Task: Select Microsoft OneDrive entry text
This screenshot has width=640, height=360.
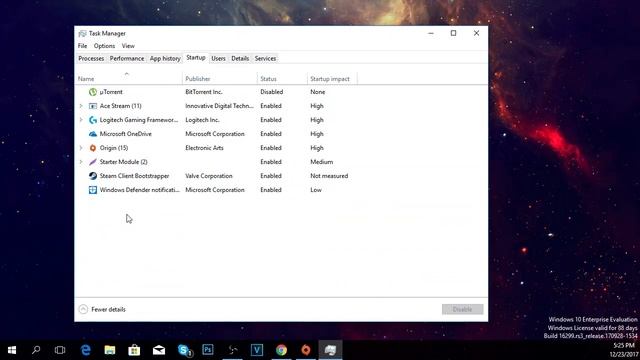Action: point(126,134)
